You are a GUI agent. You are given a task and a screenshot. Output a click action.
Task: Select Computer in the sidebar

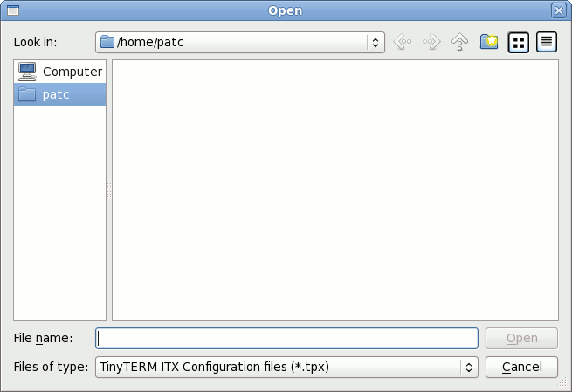pyautogui.click(x=60, y=72)
